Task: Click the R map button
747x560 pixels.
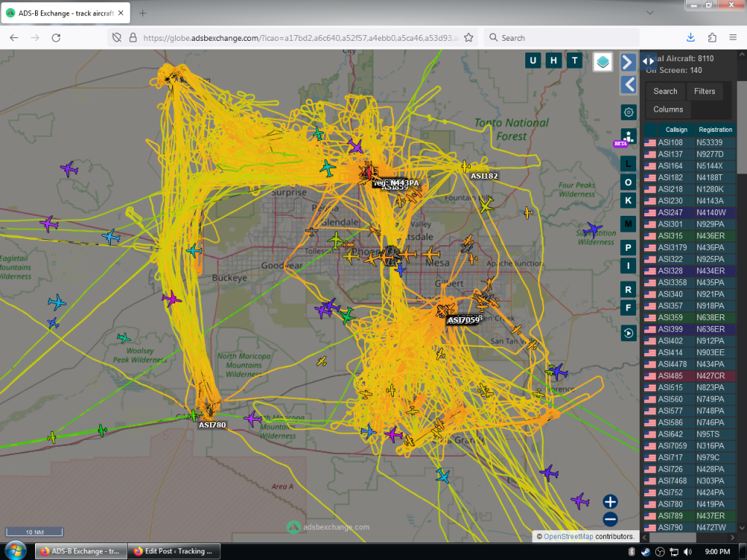Action: (628, 289)
